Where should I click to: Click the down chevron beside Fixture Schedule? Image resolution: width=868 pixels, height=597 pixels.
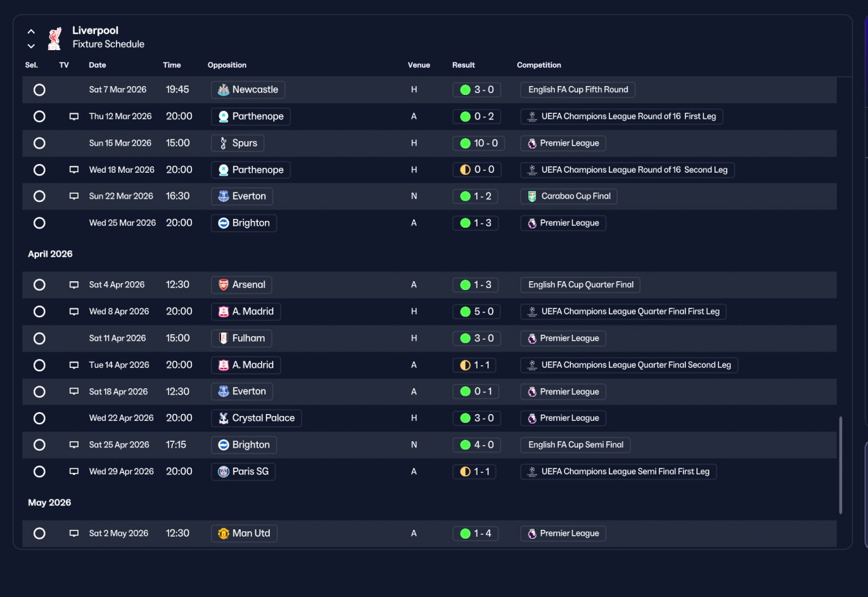[x=31, y=46]
